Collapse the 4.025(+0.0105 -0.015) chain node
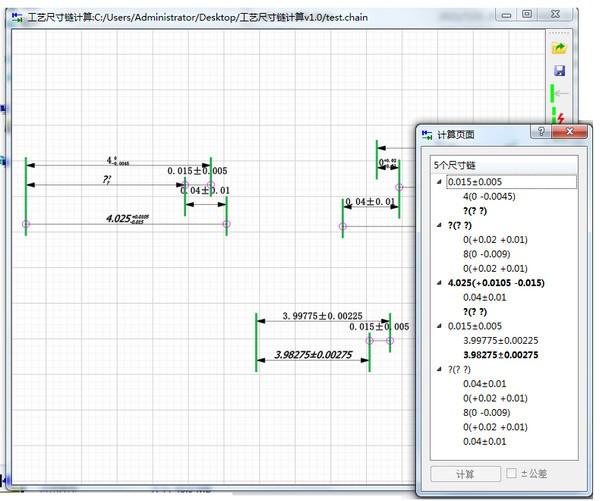 439,283
